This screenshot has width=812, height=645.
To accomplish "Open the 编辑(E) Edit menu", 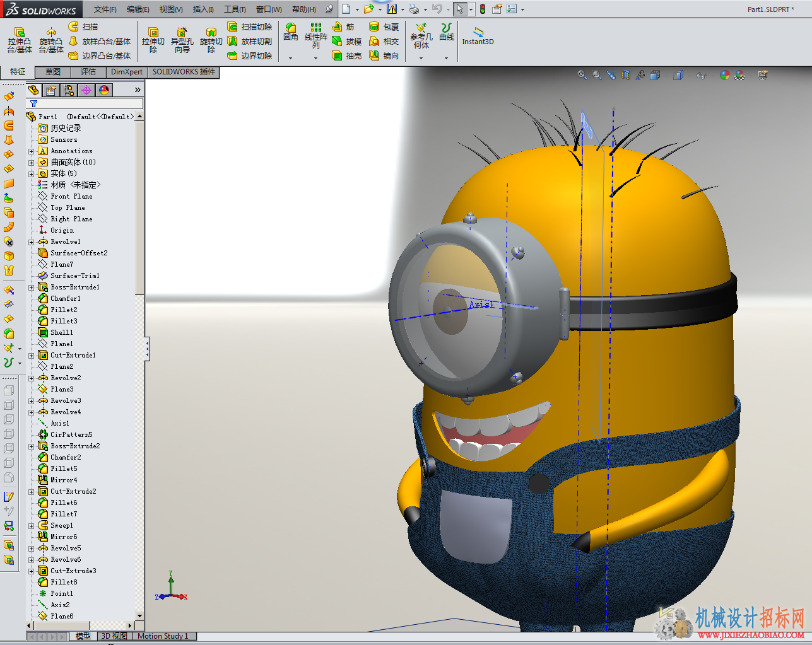I will (138, 9).
